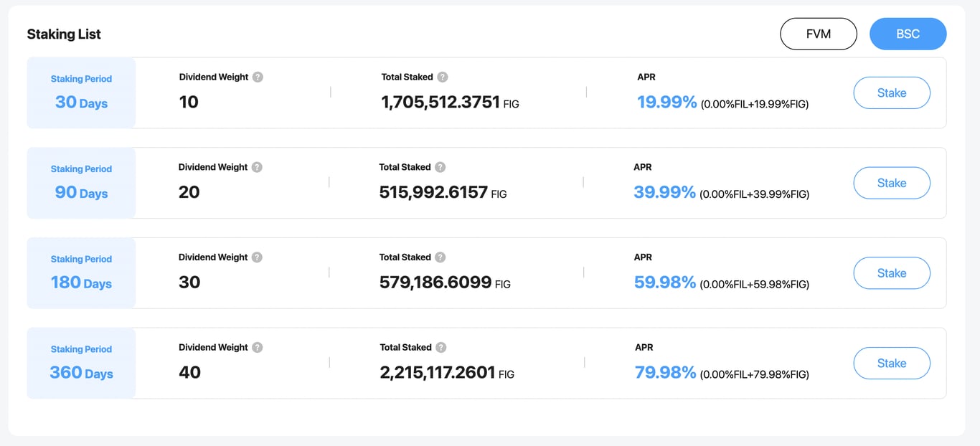Stake in the 30 Days pool
Viewport: 980px width, 446px height.
[x=892, y=93]
